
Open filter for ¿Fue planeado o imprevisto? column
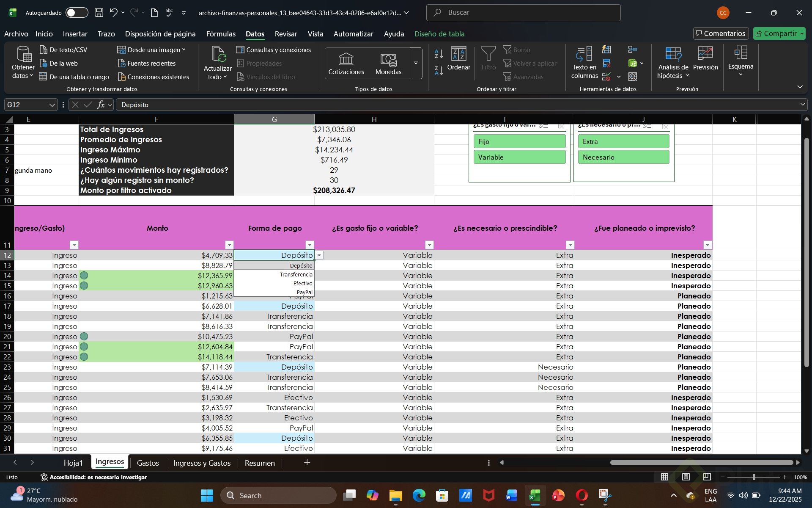707,245
